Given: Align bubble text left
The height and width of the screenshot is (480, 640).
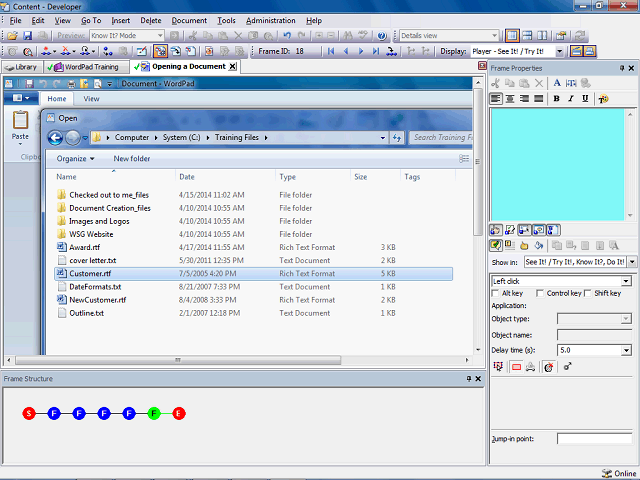Looking at the screenshot, I should click(x=496, y=99).
